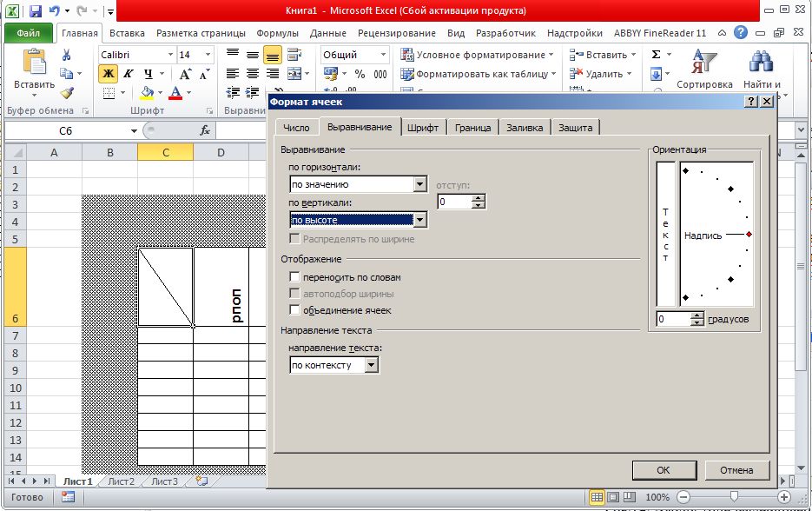Click the Undo arrow icon
This screenshot has width=812, height=511.
[54, 10]
